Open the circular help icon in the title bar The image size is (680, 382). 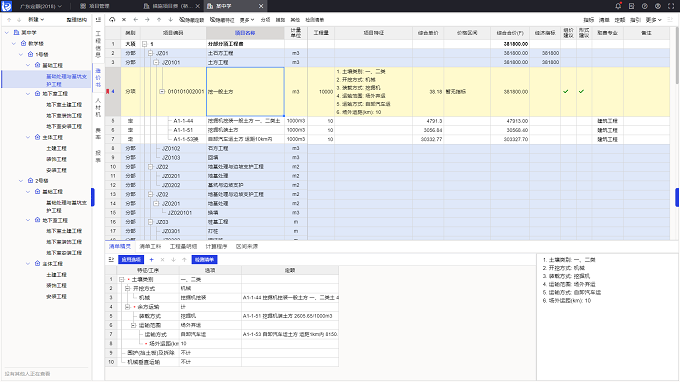click(645, 6)
